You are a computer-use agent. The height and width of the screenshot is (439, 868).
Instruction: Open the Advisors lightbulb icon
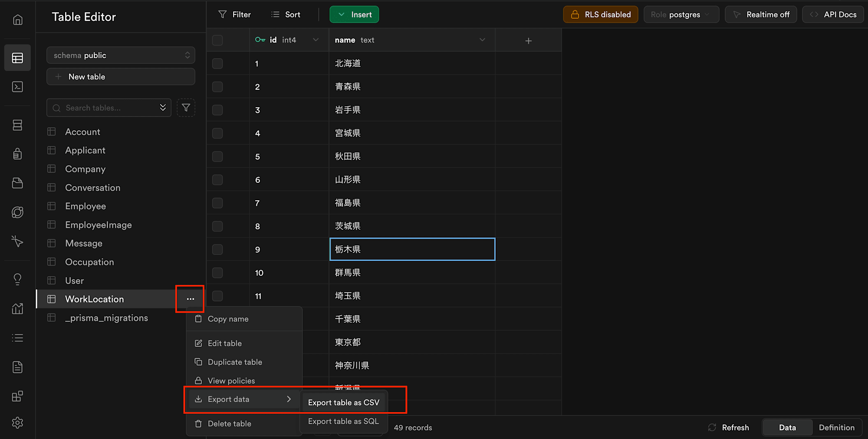pyautogui.click(x=17, y=279)
